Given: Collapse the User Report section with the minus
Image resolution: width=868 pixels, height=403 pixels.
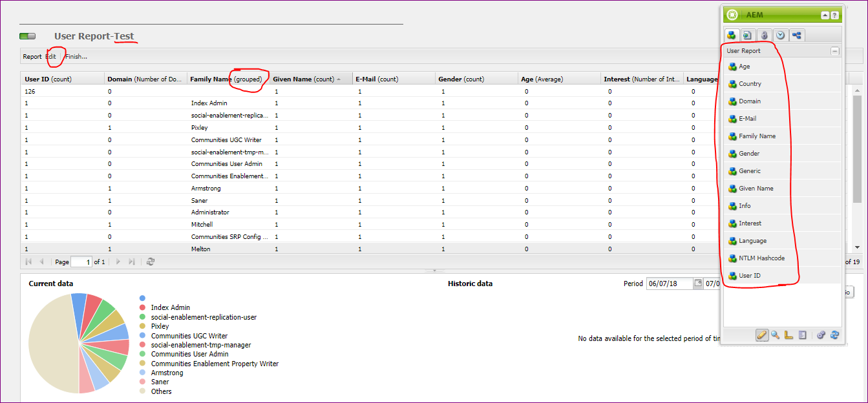Looking at the screenshot, I should [834, 50].
